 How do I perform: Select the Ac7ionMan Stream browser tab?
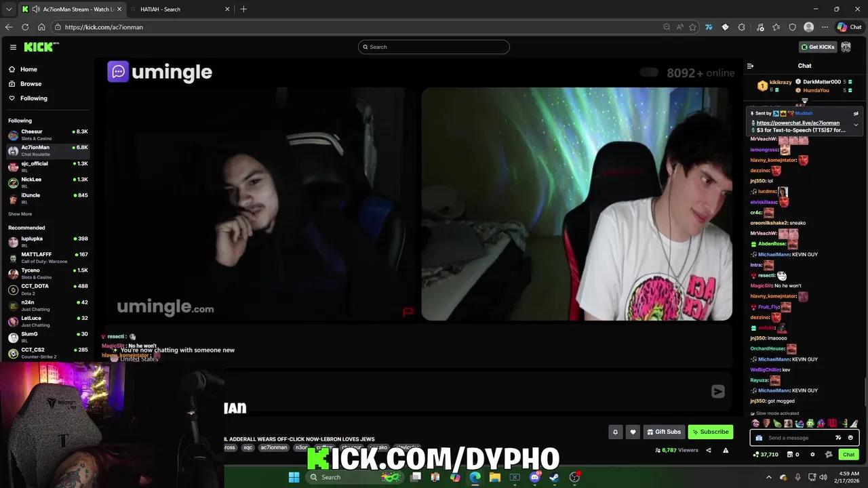point(72,9)
